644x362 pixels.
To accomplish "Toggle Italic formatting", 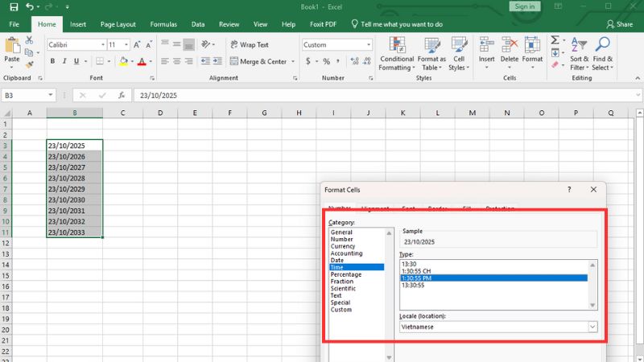I will pyautogui.click(x=66, y=61).
